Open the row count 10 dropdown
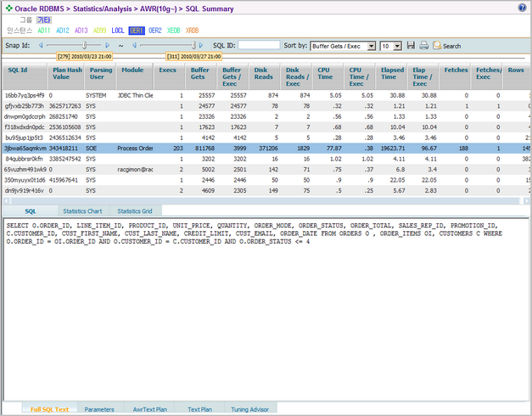This screenshot has width=532, height=416. tap(391, 46)
